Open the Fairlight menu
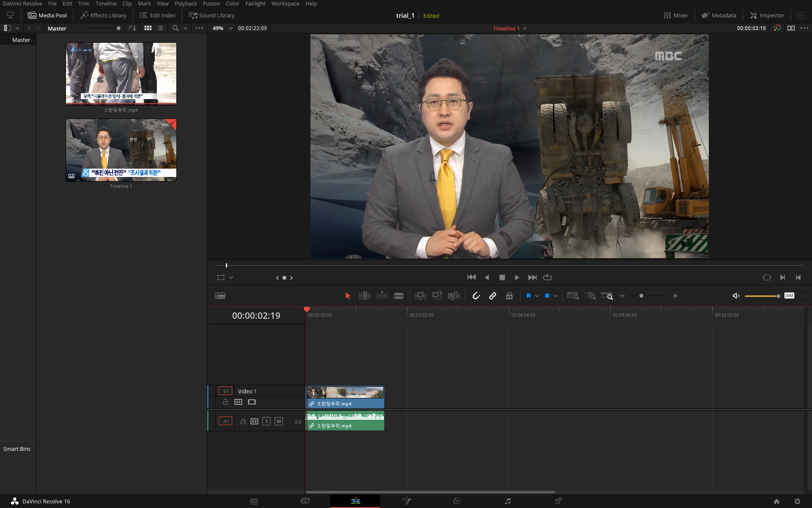812x508 pixels. coord(255,4)
